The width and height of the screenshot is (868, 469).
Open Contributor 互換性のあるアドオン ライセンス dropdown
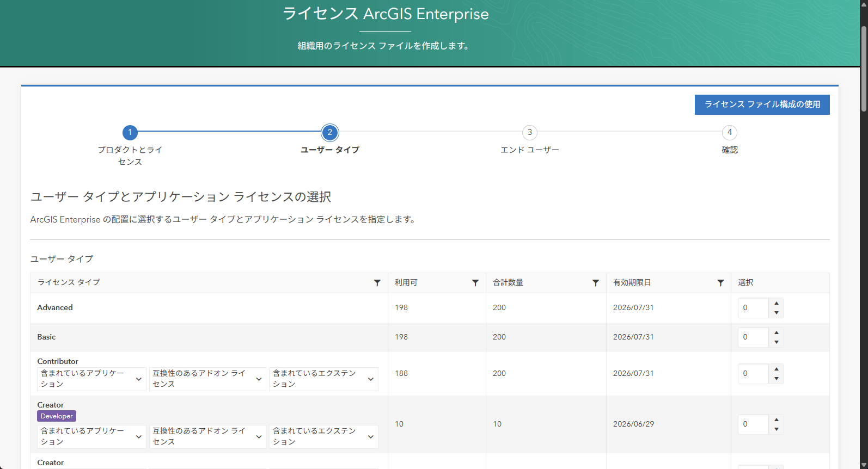[207, 379]
